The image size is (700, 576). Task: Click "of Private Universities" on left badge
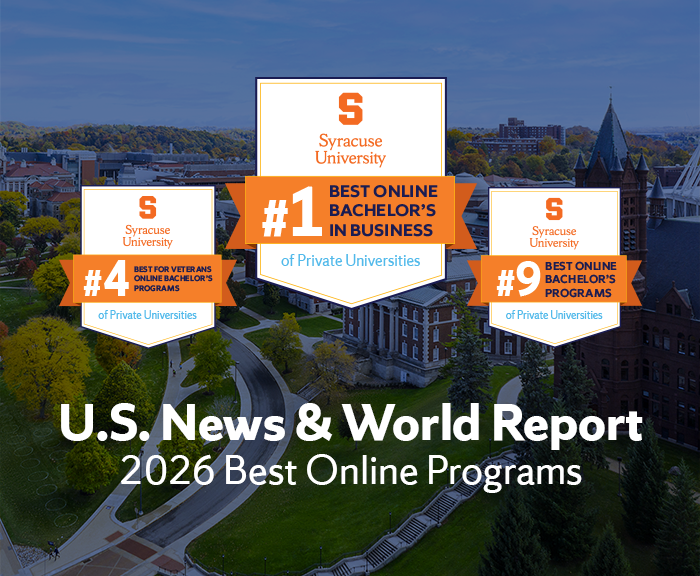click(x=148, y=315)
